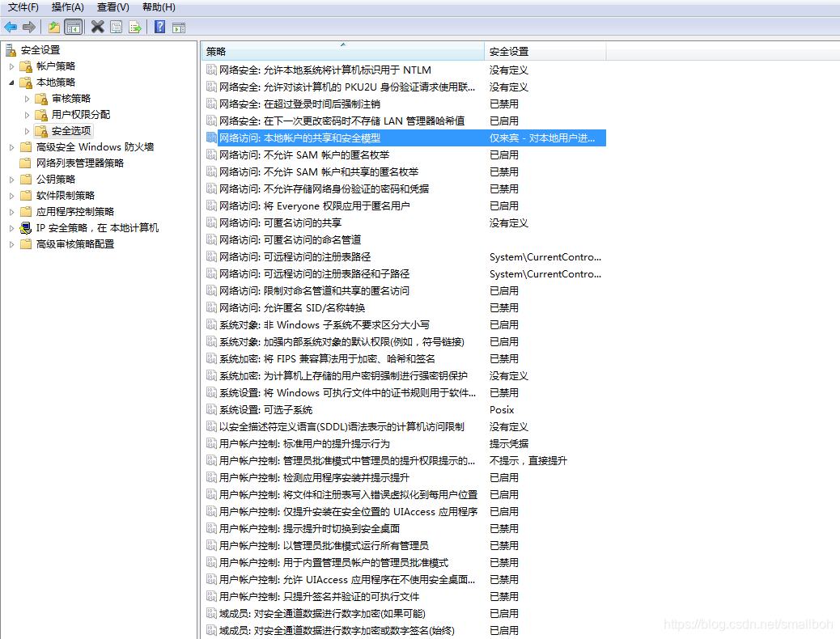Expand 高级安全 Windows 防火墙 node
Screen dimensions: 840x639
click(12, 147)
